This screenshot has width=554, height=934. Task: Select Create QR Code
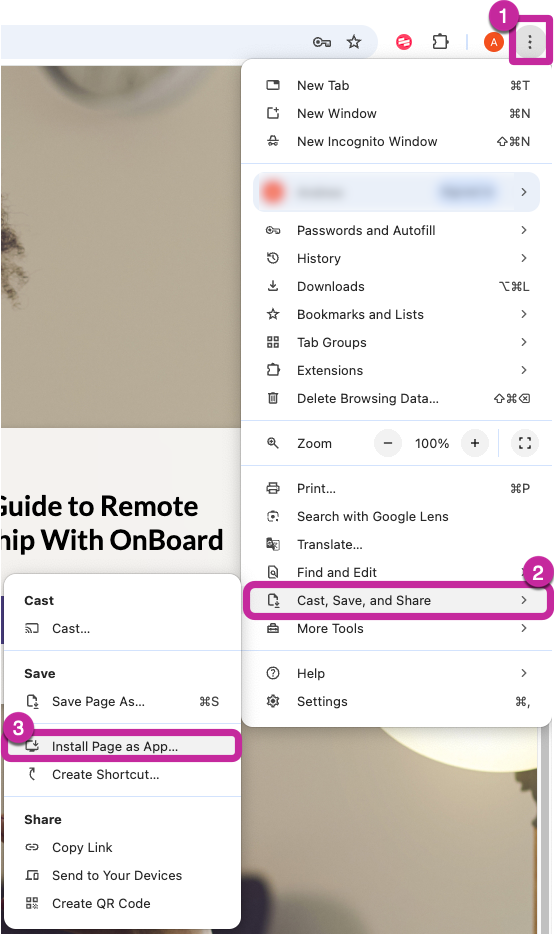(121, 904)
